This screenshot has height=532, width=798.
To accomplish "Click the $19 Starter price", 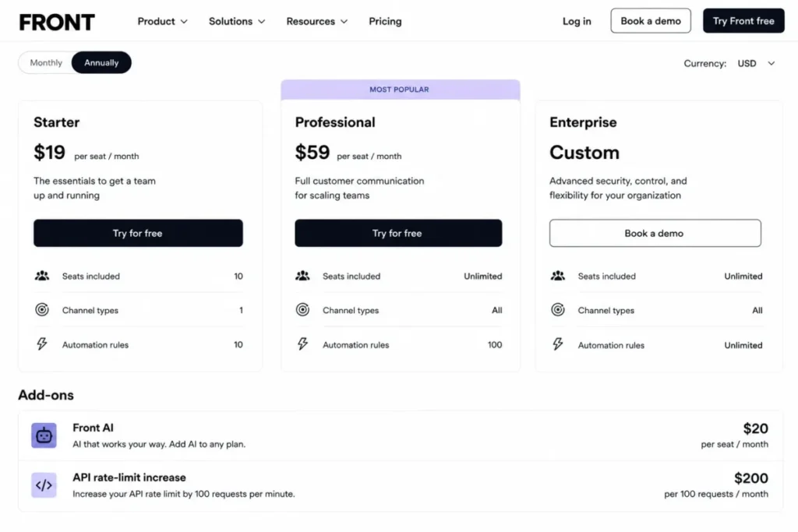I will 49,152.
